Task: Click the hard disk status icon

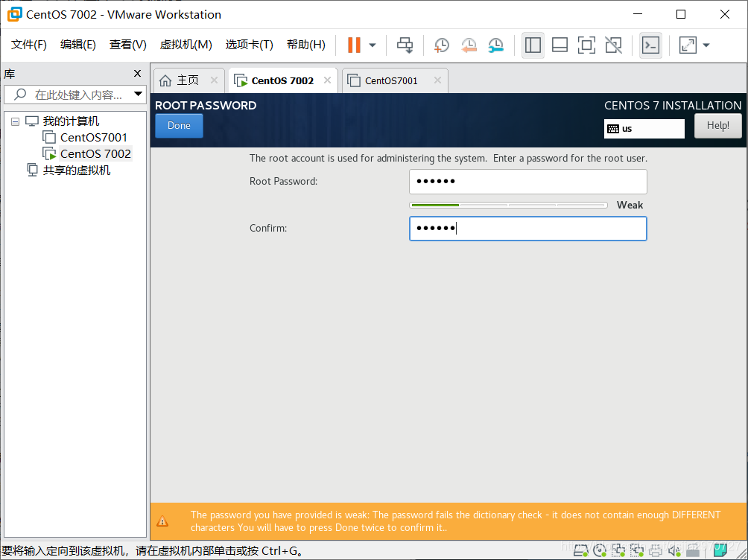Action: (x=580, y=550)
